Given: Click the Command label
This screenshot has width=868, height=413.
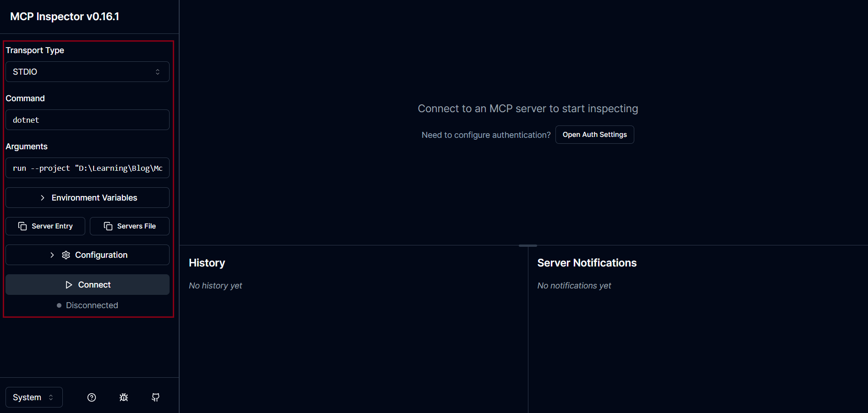Looking at the screenshot, I should pyautogui.click(x=25, y=98).
